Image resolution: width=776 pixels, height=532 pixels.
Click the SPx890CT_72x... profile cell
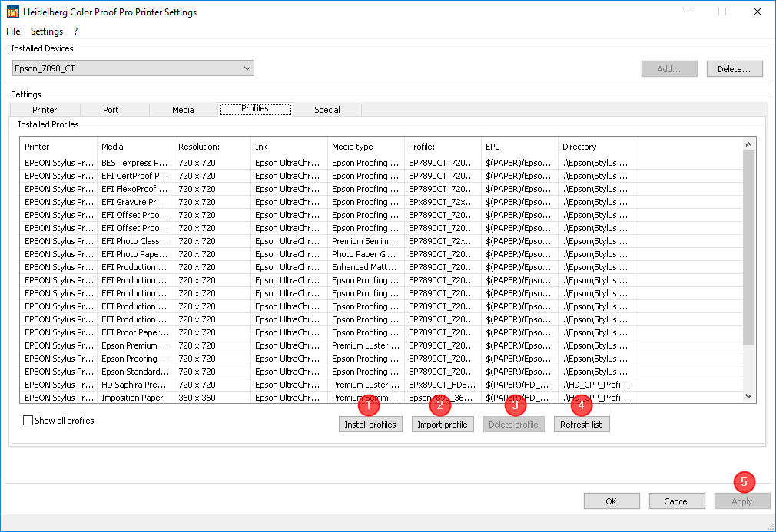(441, 202)
